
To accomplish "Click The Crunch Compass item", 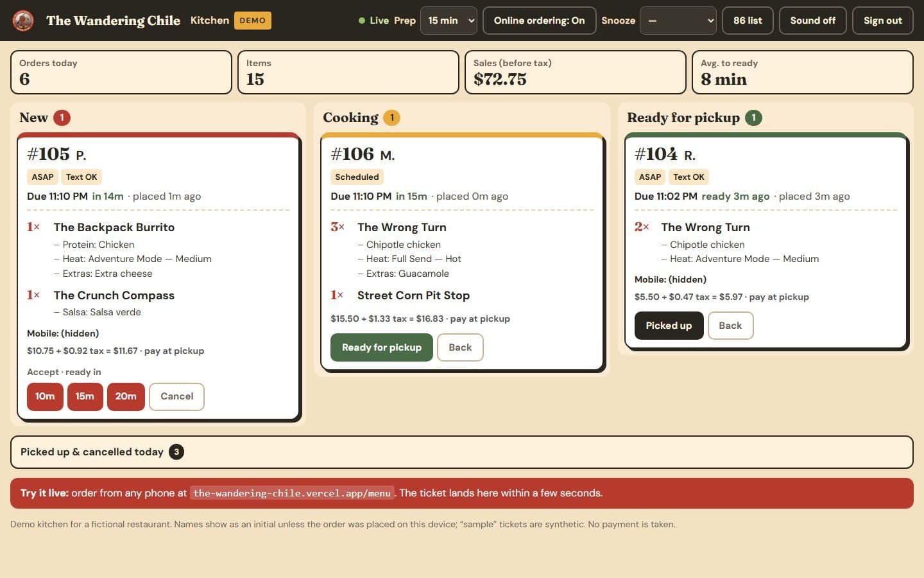I will (x=114, y=295).
